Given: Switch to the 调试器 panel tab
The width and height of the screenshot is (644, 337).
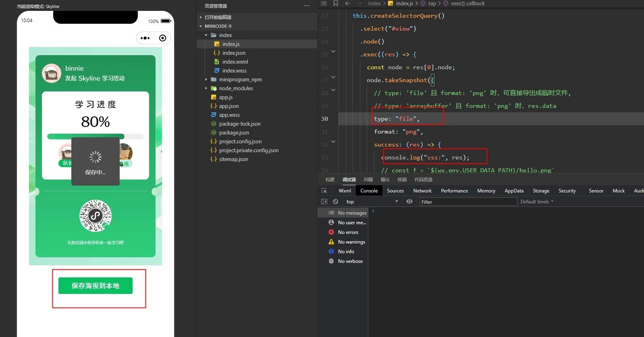Looking at the screenshot, I should tap(349, 180).
